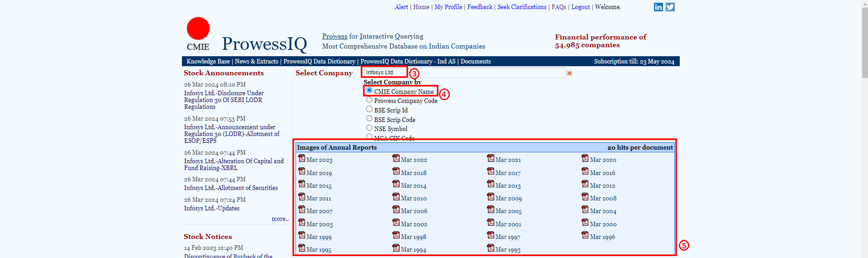Open Mar 2008 annual report PDF icon
This screenshot has height=258, width=868.
[x=585, y=197]
